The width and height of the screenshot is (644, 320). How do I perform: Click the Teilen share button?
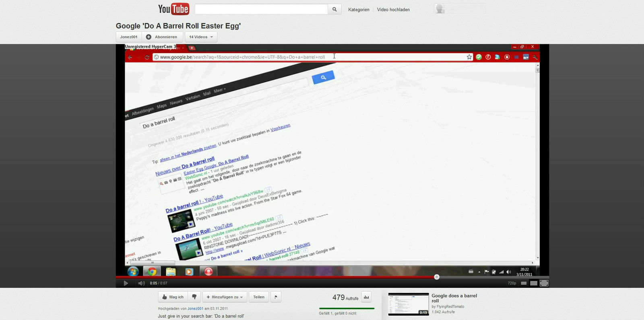click(x=259, y=297)
